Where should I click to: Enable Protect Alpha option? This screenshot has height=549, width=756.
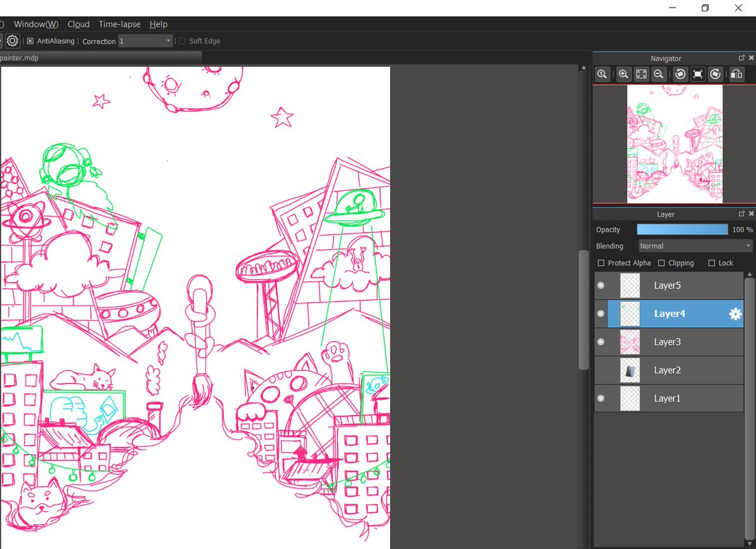point(601,263)
